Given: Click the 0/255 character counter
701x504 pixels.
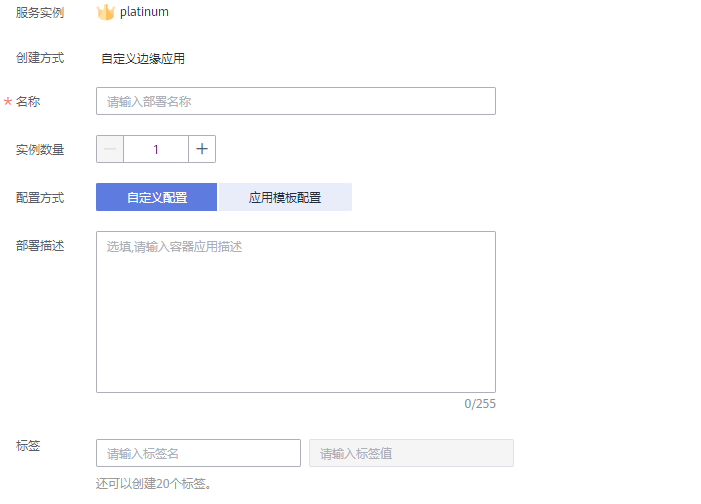Looking at the screenshot, I should [x=480, y=404].
